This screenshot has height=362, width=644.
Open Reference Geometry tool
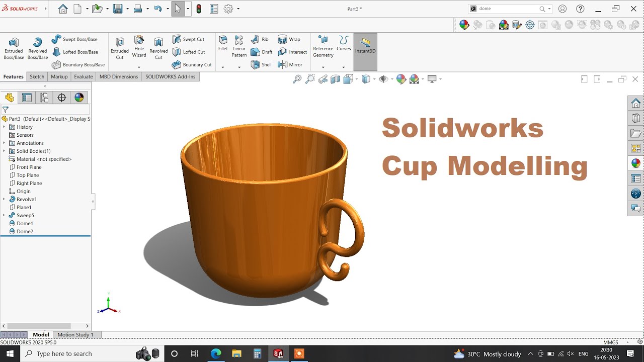point(323,47)
